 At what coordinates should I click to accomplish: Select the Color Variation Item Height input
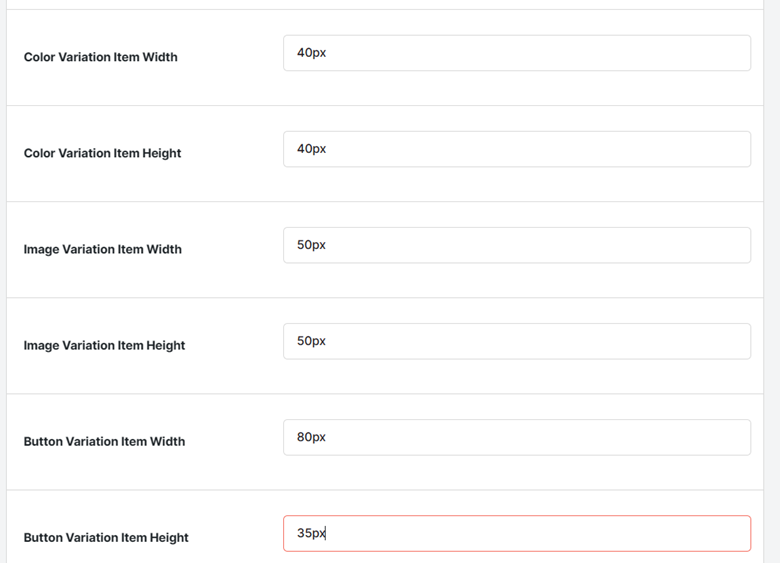click(517, 149)
